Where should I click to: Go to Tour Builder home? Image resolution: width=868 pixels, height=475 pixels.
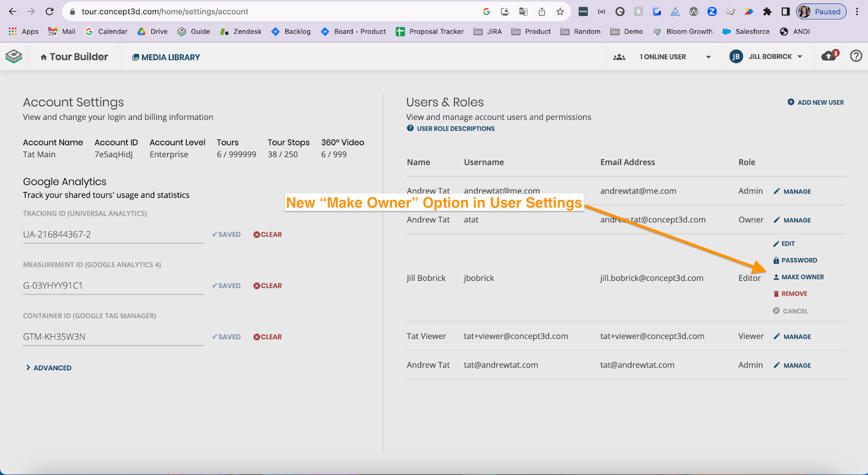[x=74, y=56]
